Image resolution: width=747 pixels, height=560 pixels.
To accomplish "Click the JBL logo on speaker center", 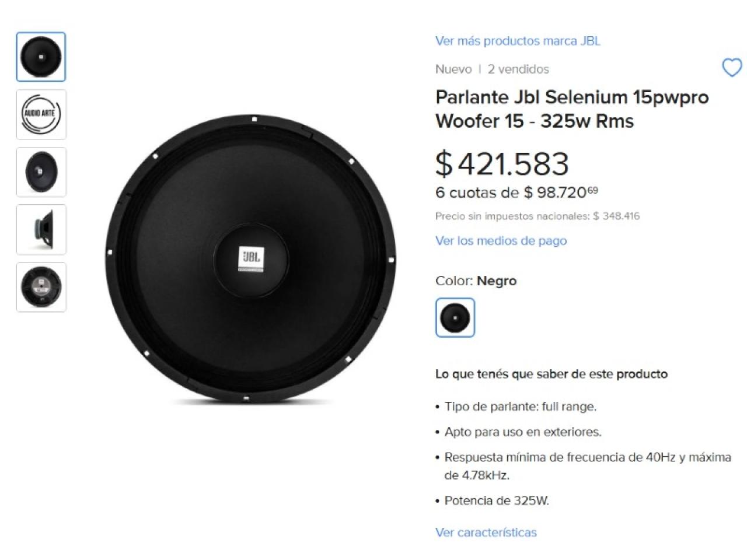I will click(x=251, y=258).
